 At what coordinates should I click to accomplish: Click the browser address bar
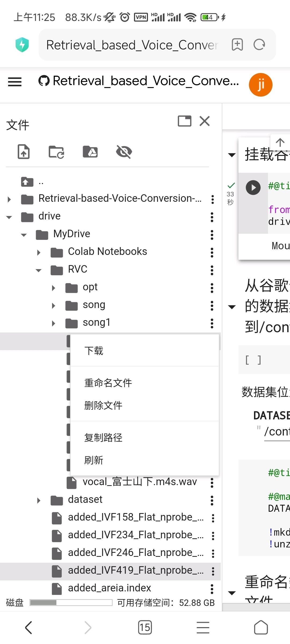tap(132, 45)
